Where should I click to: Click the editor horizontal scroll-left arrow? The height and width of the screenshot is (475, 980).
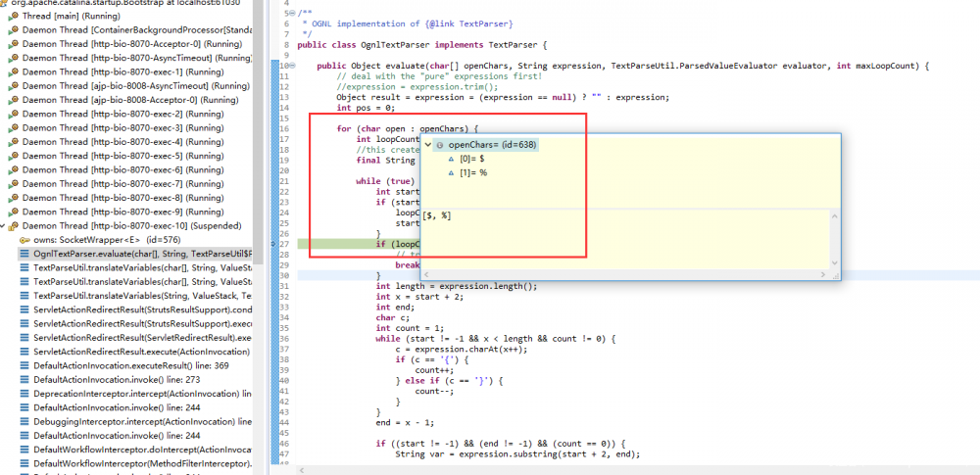coord(303,470)
